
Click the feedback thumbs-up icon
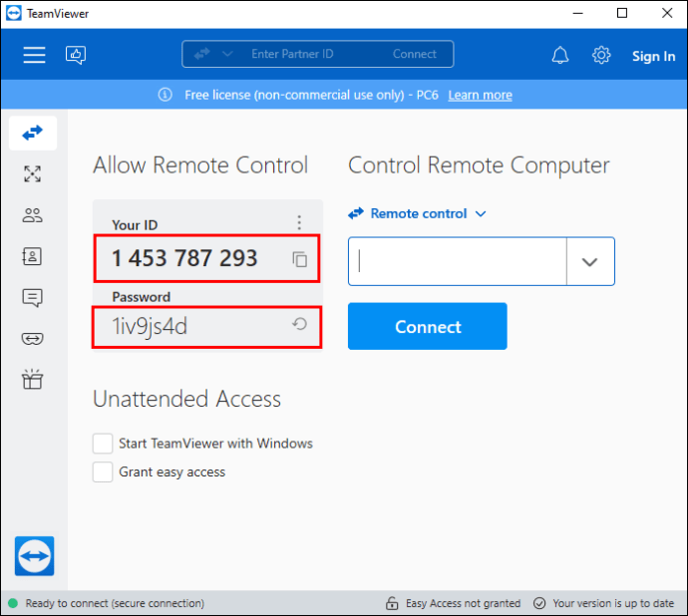click(x=76, y=55)
